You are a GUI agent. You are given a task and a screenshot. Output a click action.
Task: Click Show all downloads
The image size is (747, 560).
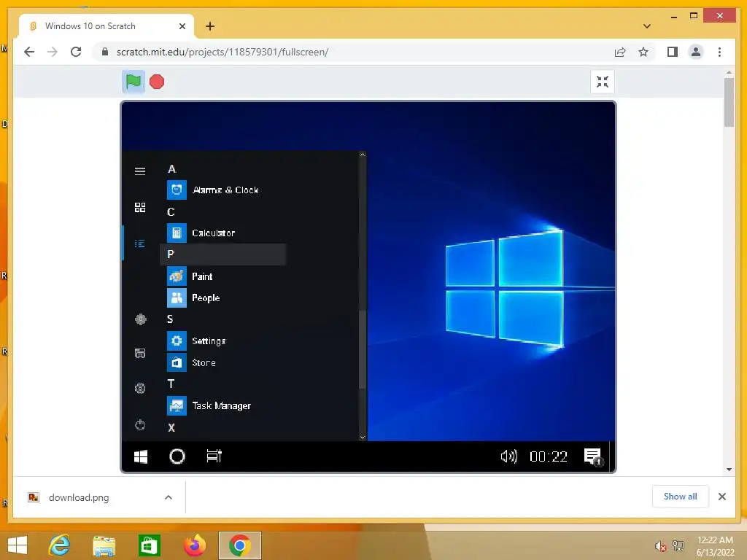tap(681, 497)
